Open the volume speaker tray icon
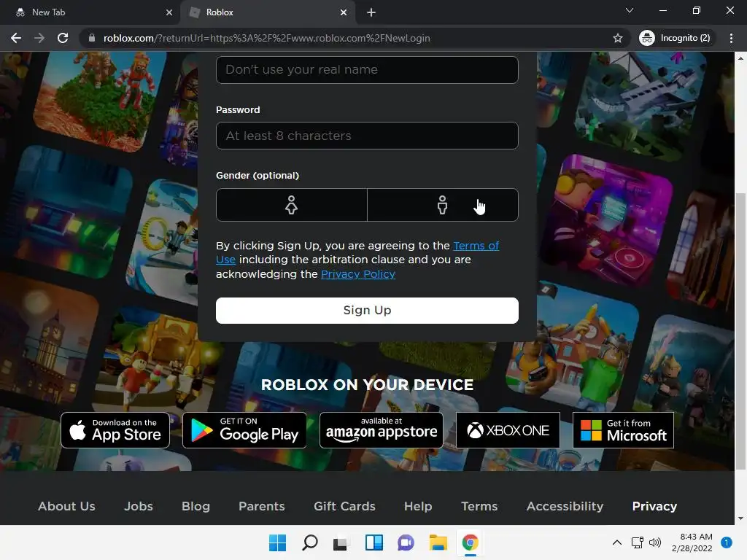 coord(655,542)
